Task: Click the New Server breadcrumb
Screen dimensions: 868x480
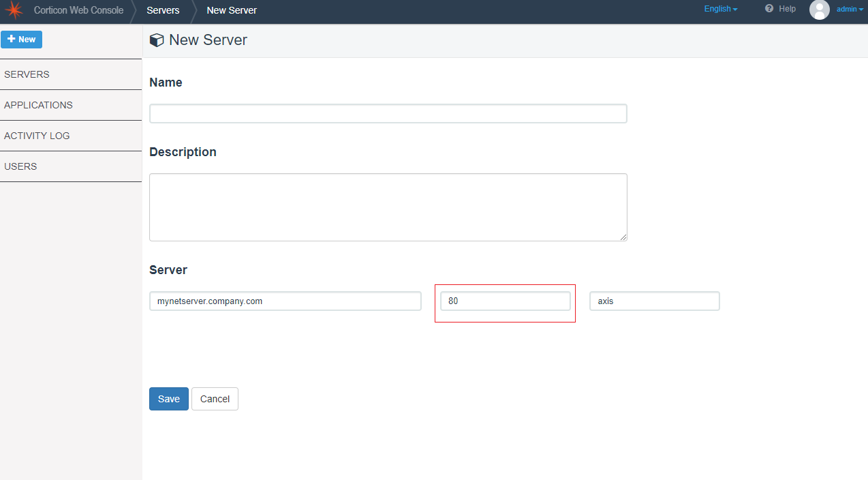Action: (x=232, y=10)
